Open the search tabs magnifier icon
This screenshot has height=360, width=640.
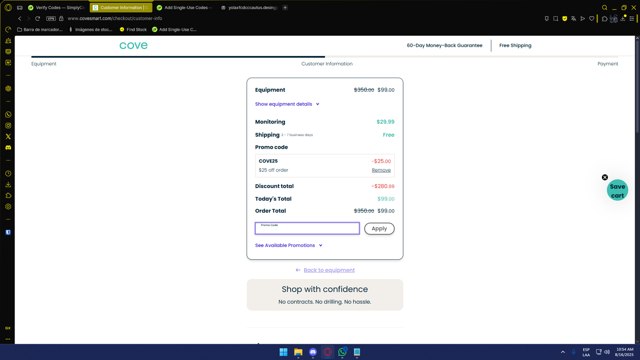pos(604,7)
